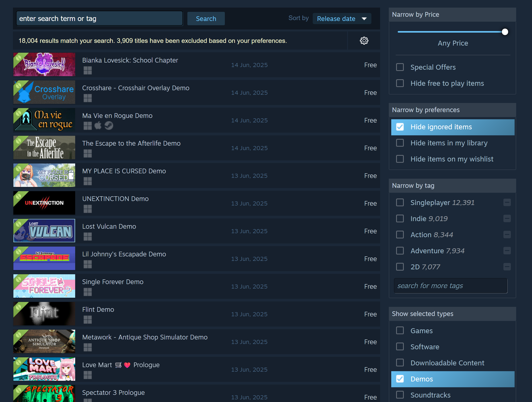Open Flint Demo thumbnail image
This screenshot has width=532, height=402.
44,314
